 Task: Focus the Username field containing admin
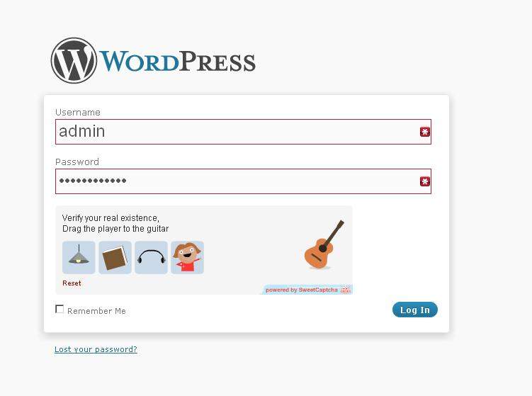[243, 132]
